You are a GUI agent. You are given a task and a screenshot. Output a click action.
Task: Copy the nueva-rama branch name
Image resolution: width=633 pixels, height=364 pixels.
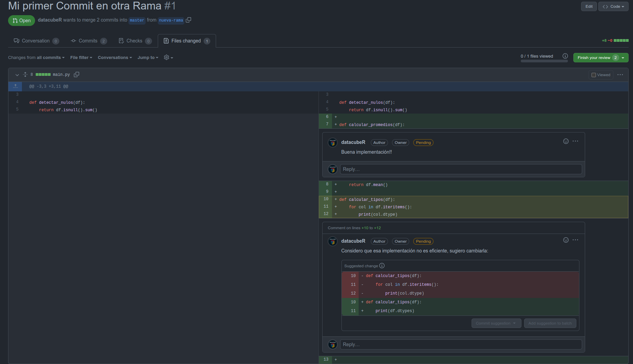(x=188, y=20)
